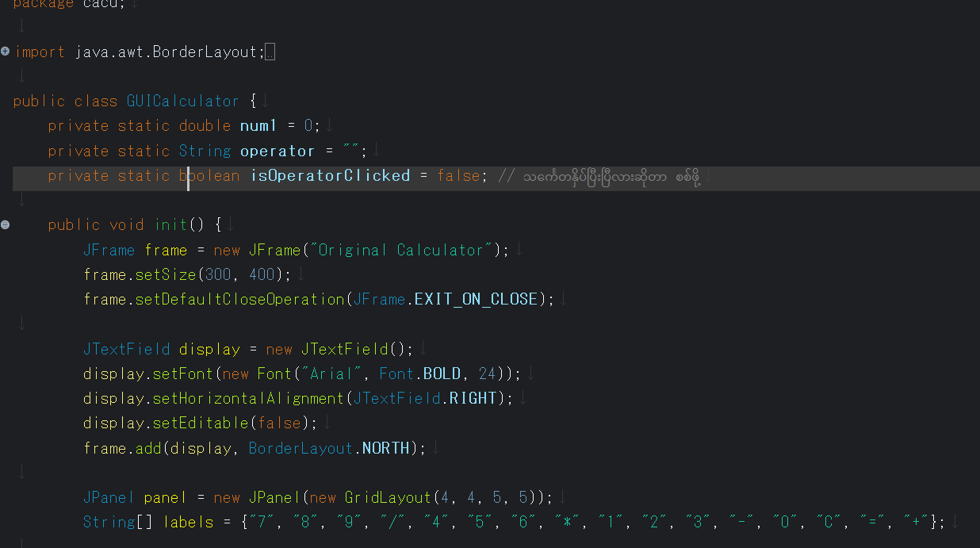980x548 pixels.
Task: Click the BOLD constant in Font.BOLD
Action: point(442,374)
